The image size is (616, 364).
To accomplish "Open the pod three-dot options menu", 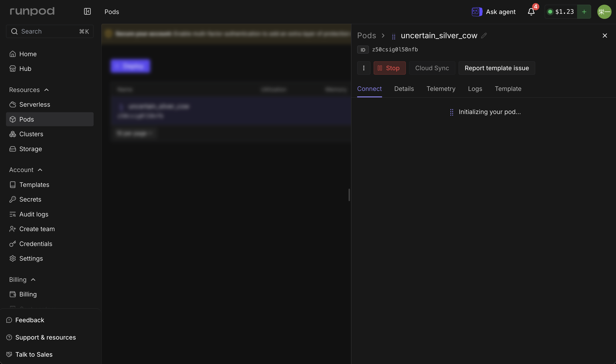I will [x=364, y=68].
